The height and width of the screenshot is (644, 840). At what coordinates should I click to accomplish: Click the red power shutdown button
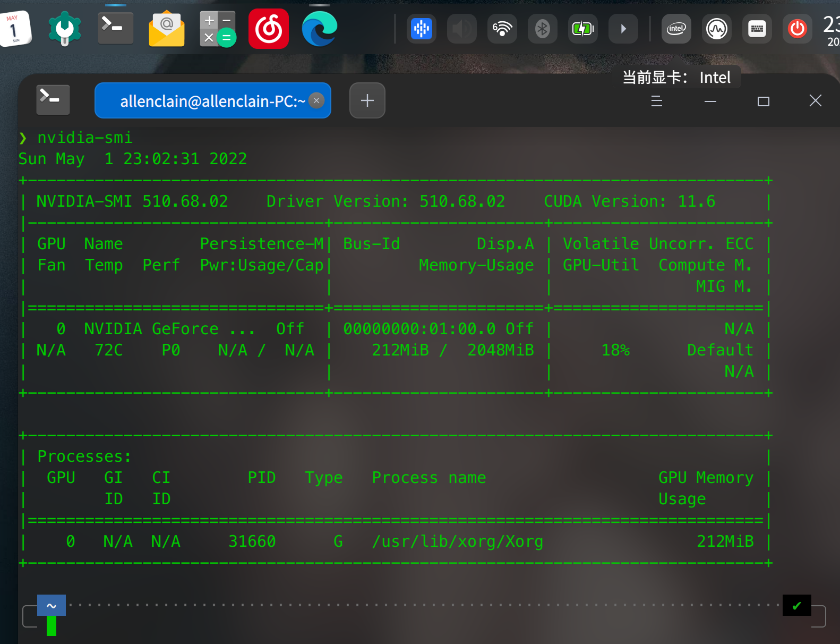(x=798, y=29)
